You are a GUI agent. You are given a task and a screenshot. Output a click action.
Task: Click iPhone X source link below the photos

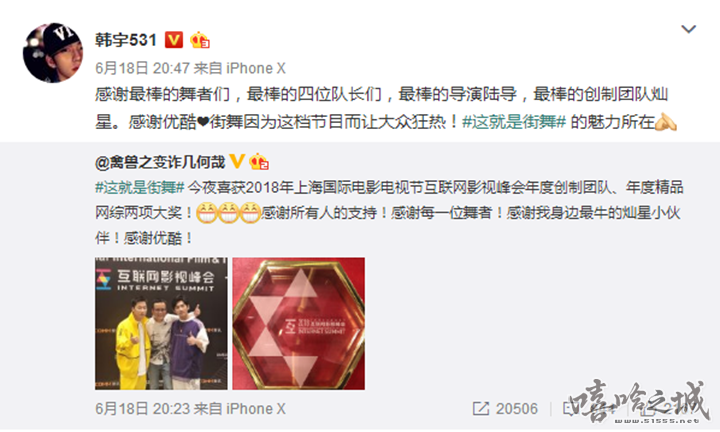point(256,409)
